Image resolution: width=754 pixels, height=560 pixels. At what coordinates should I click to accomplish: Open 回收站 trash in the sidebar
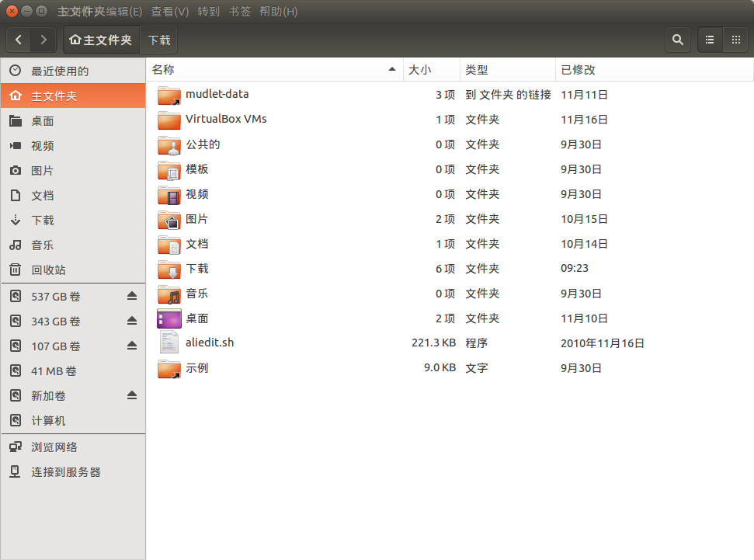tap(73, 270)
